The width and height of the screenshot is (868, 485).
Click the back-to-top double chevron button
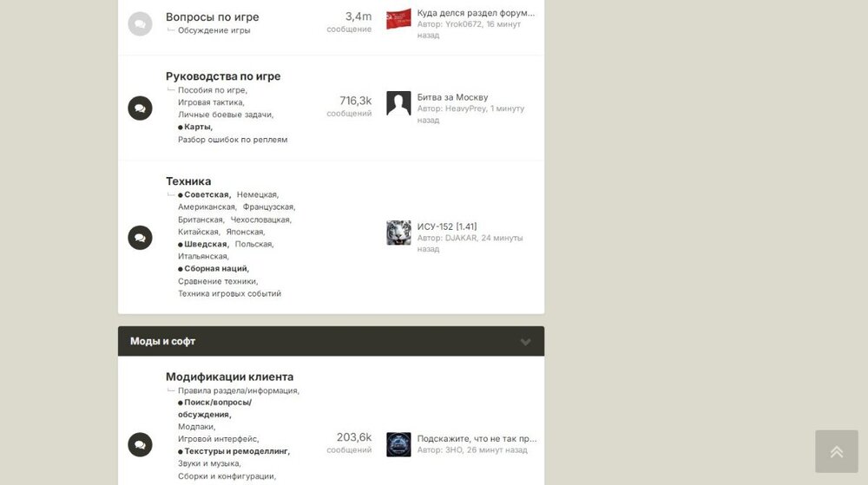(837, 451)
